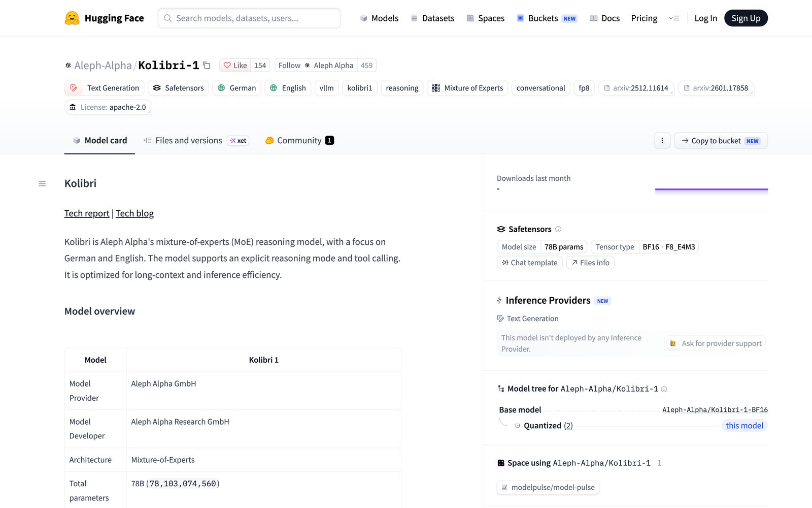Open base model Aleph-Alpha/Kolibri-1-BF16 link
Screen dimensions: 812x508
[x=715, y=410]
